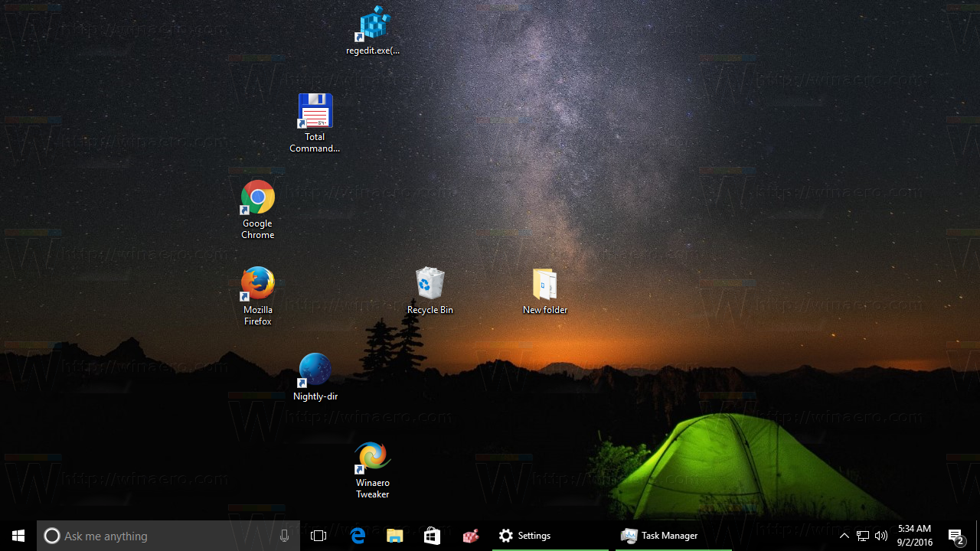Open File Explorer from the taskbar
Screen dimensions: 980x551
click(x=394, y=535)
